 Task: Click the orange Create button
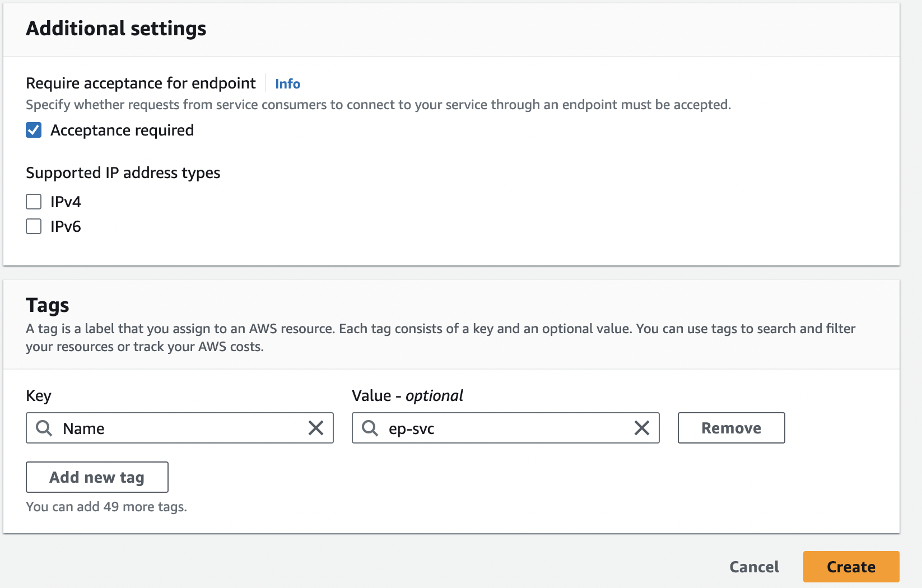tap(851, 567)
